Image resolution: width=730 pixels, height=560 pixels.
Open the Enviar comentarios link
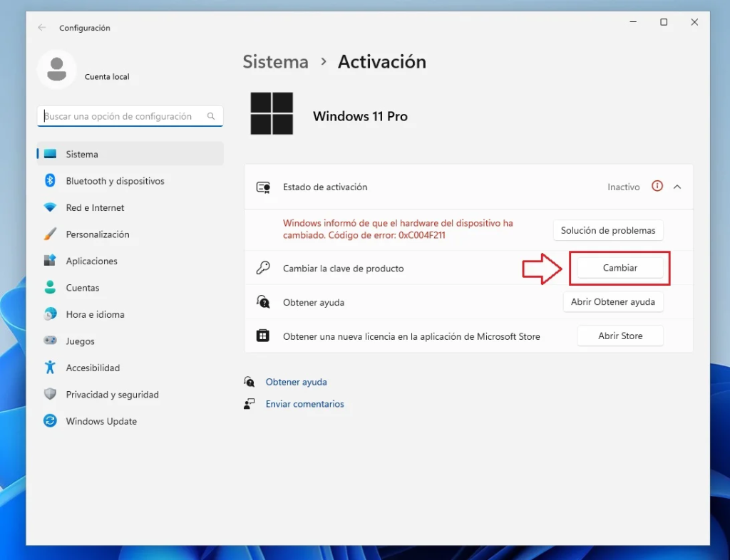305,404
